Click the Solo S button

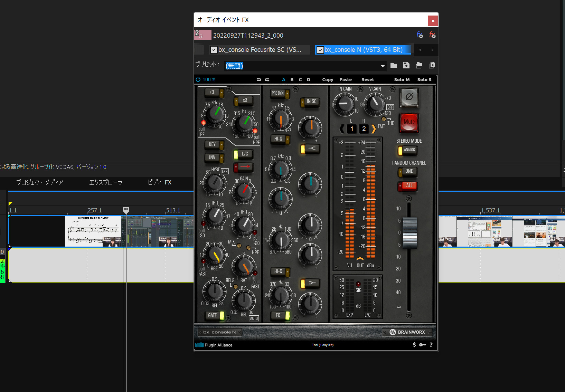point(424,79)
